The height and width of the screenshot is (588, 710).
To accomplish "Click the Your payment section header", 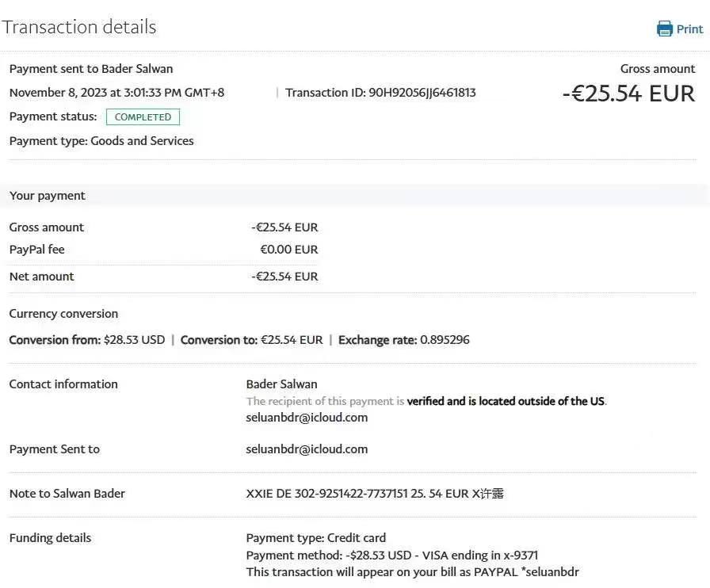I will [x=48, y=196].
